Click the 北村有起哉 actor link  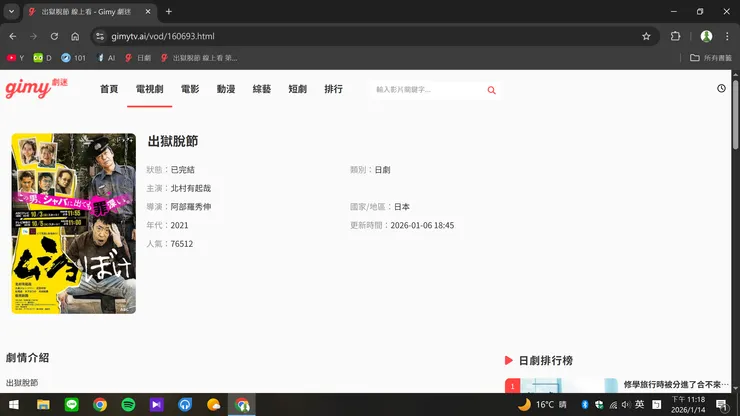click(x=191, y=188)
